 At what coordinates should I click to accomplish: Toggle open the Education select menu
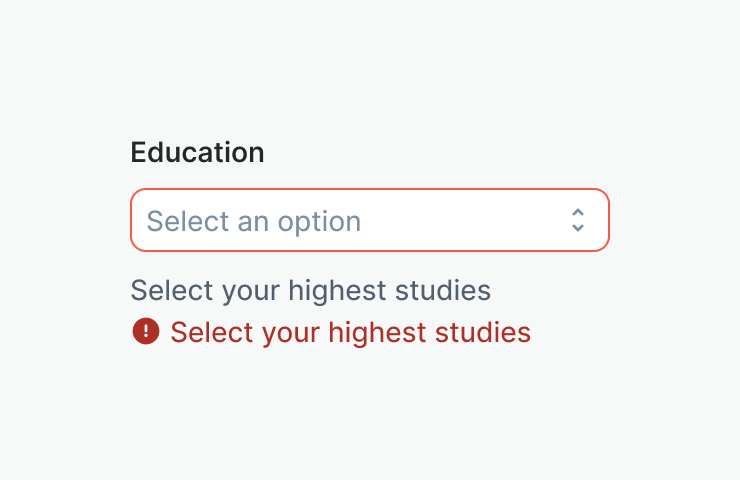tap(369, 220)
